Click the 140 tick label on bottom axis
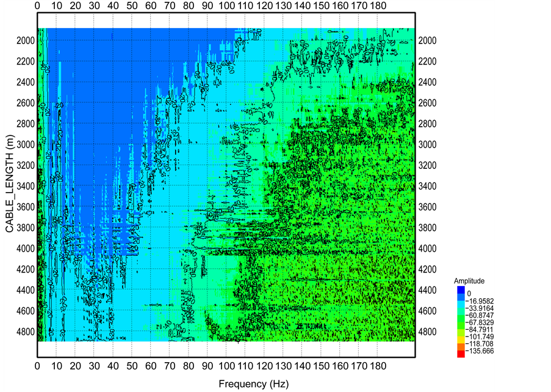Image resolution: width=551 pixels, height=392 pixels. click(302, 366)
